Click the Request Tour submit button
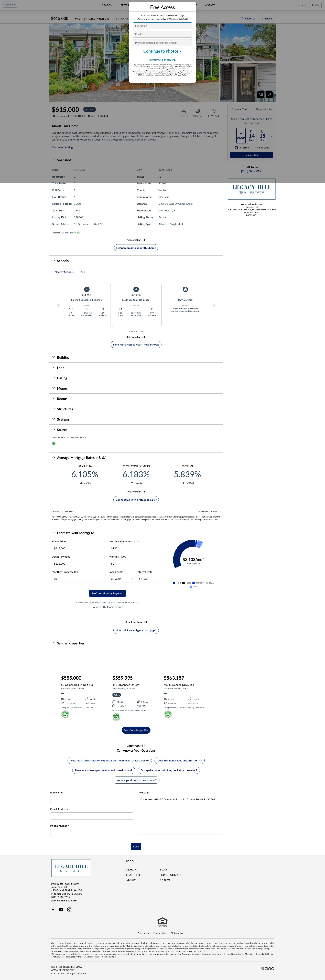The height and width of the screenshot is (980, 325). click(252, 155)
